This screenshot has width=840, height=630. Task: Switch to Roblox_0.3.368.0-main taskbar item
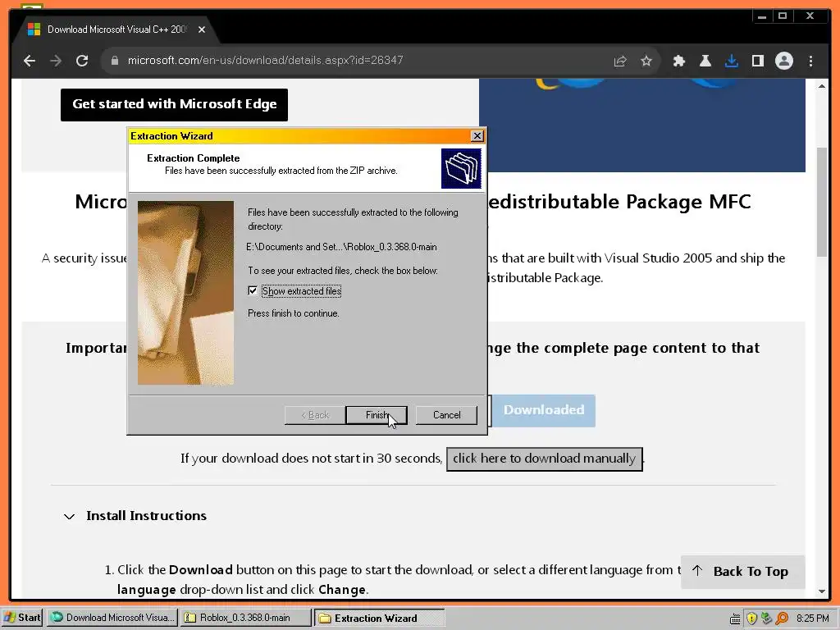pyautogui.click(x=245, y=618)
